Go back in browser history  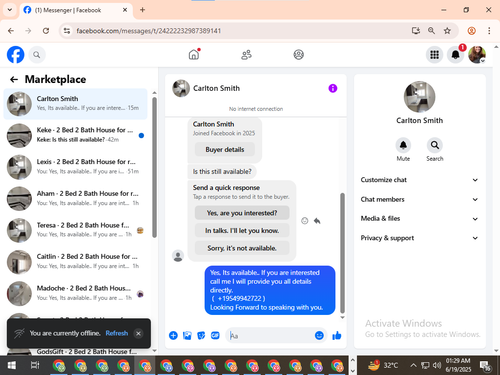pos(11,31)
